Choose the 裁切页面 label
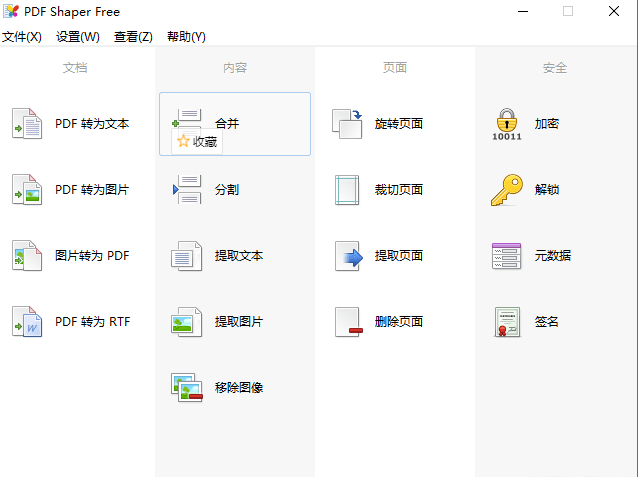Screen dimensions: 638x477 click(x=399, y=189)
